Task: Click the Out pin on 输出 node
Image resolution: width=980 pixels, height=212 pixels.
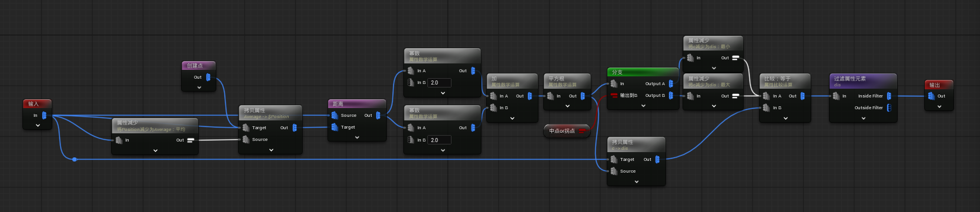Action: pyautogui.click(x=931, y=96)
